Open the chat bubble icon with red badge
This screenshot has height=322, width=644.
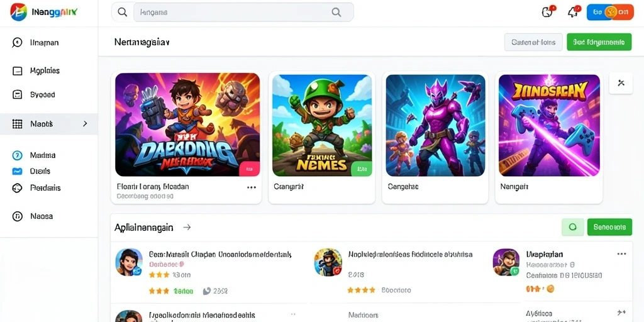(548, 12)
